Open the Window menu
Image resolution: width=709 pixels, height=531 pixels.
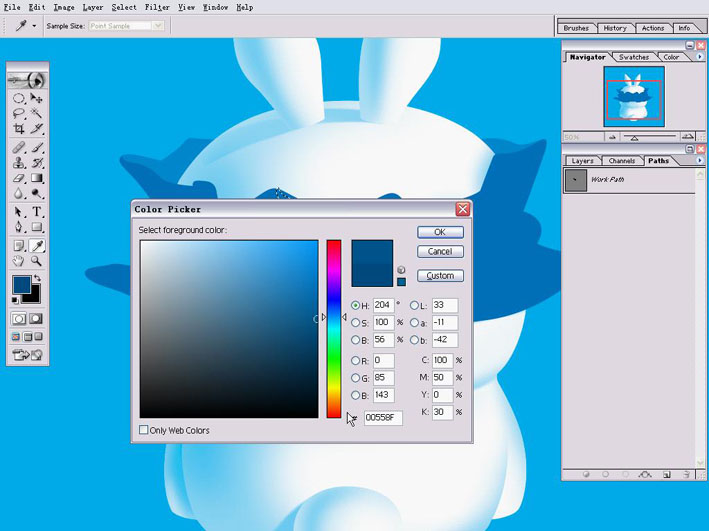[x=215, y=7]
